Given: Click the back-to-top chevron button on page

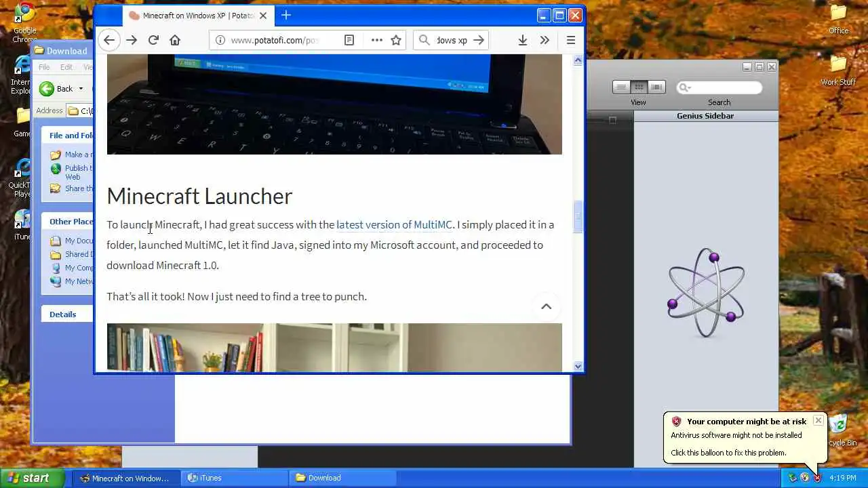Looking at the screenshot, I should [x=546, y=306].
